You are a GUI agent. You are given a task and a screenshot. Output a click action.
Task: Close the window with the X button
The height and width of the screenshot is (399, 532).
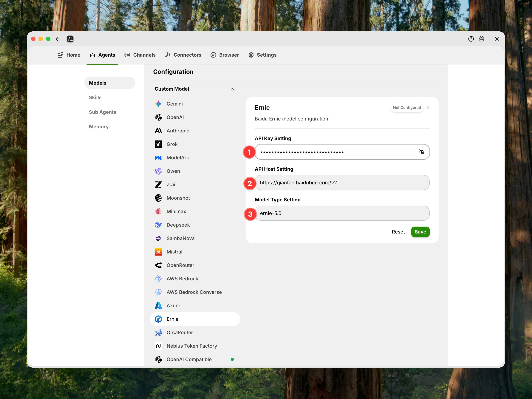click(497, 39)
